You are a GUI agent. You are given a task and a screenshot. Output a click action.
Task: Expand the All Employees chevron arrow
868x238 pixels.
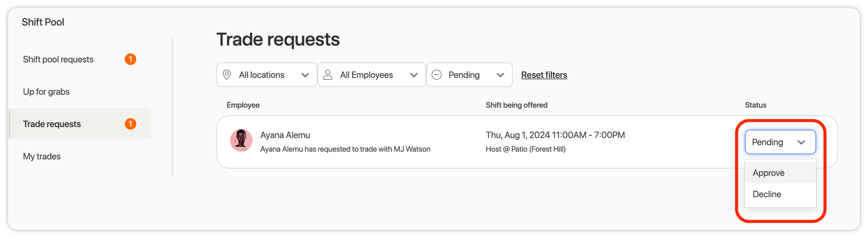coord(414,75)
